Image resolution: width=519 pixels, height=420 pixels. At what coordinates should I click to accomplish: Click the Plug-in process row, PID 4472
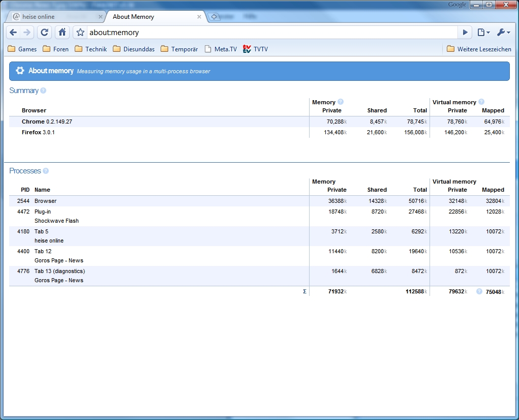259,216
